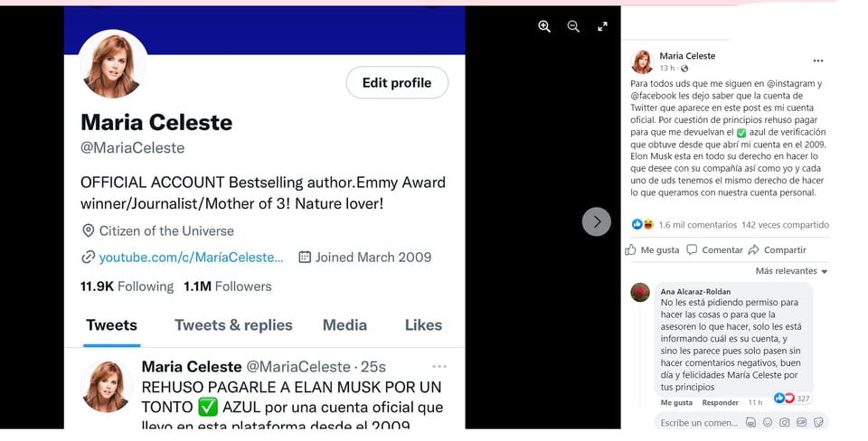Enter fullscreen photo view
Screen dimensions: 868x441
point(603,26)
